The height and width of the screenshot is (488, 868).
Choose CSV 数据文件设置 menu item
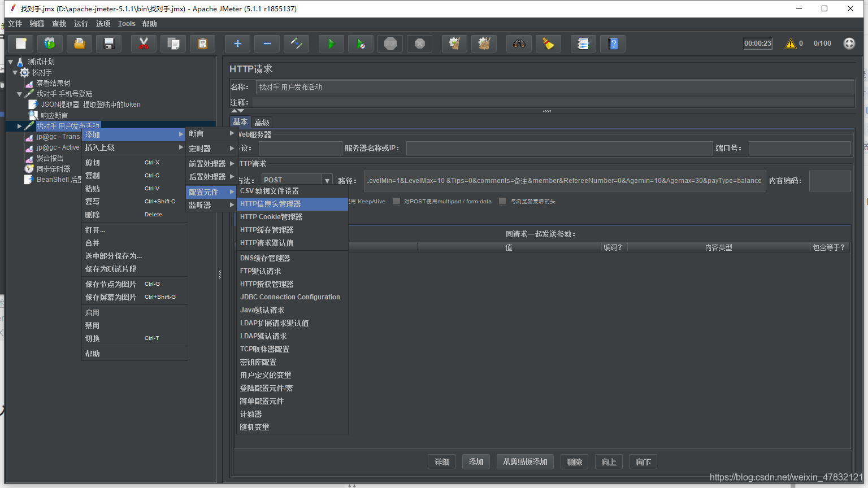tap(293, 191)
